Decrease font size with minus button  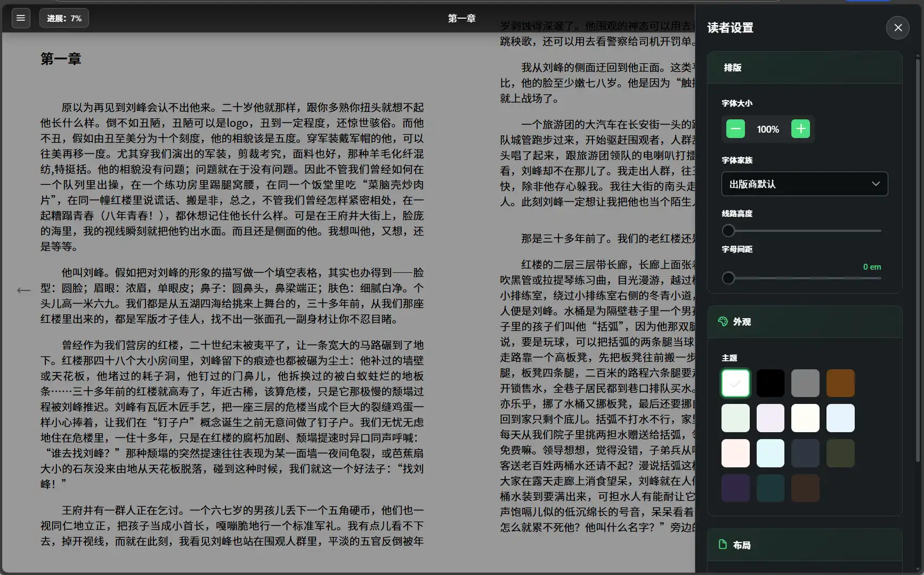point(735,129)
